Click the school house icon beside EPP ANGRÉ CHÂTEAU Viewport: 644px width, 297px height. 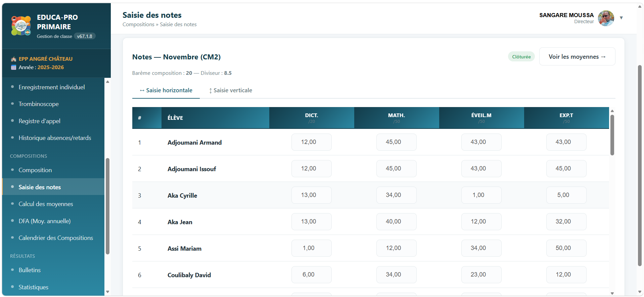(x=13, y=59)
